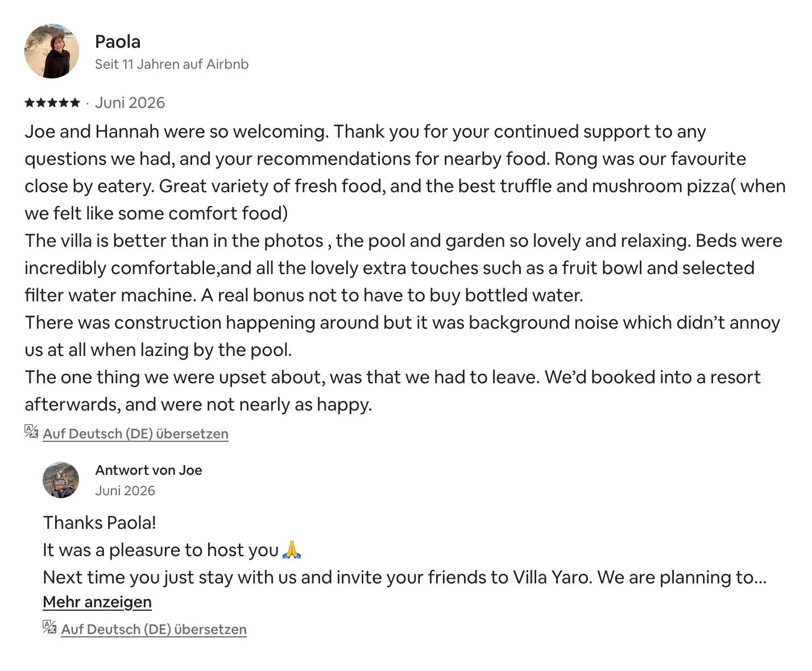Click the truncated line ending "We are planning to…"

405,577
